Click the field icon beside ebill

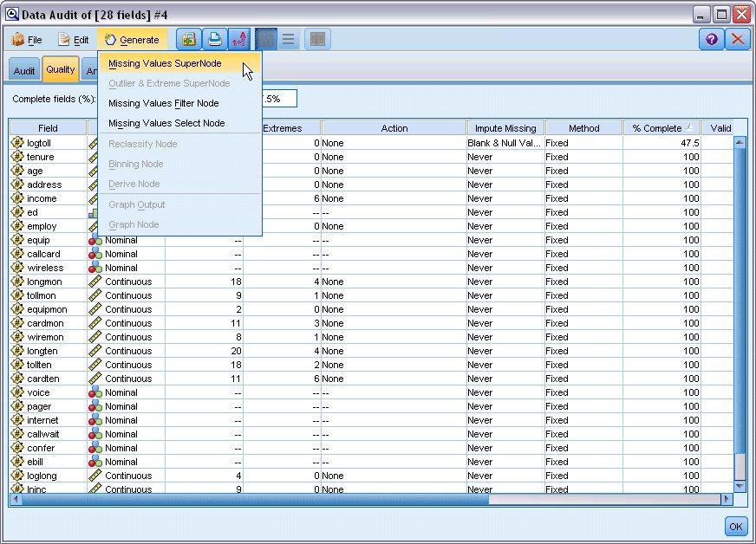coord(17,462)
